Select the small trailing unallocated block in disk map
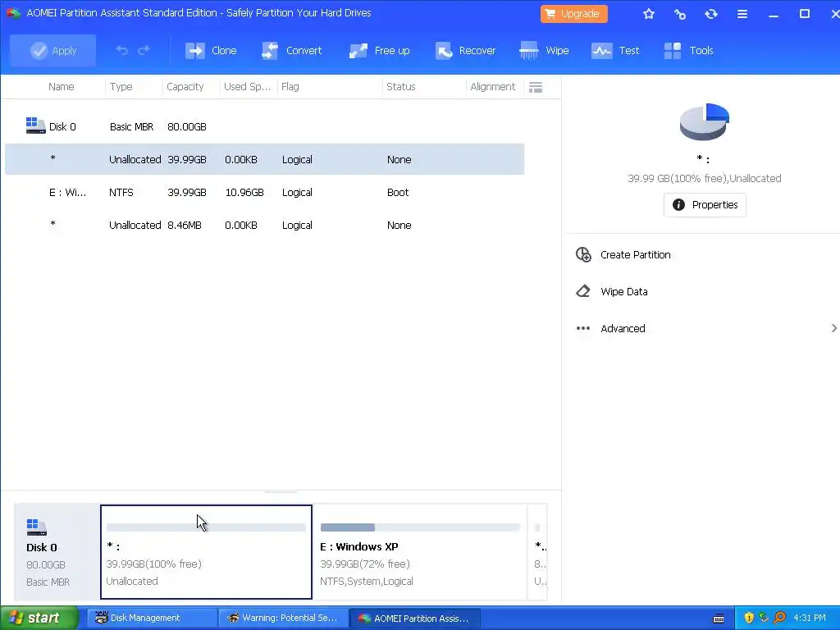The height and width of the screenshot is (630, 840). [x=538, y=552]
